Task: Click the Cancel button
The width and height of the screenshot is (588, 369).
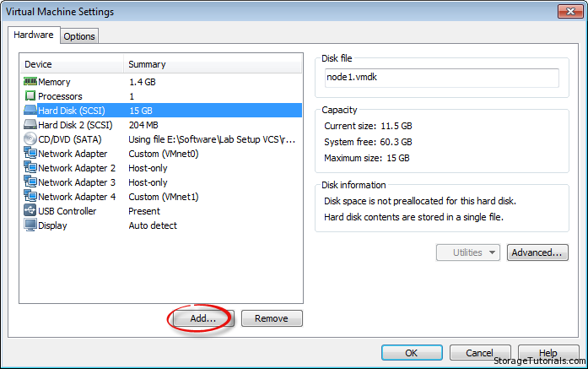Action: [x=480, y=353]
